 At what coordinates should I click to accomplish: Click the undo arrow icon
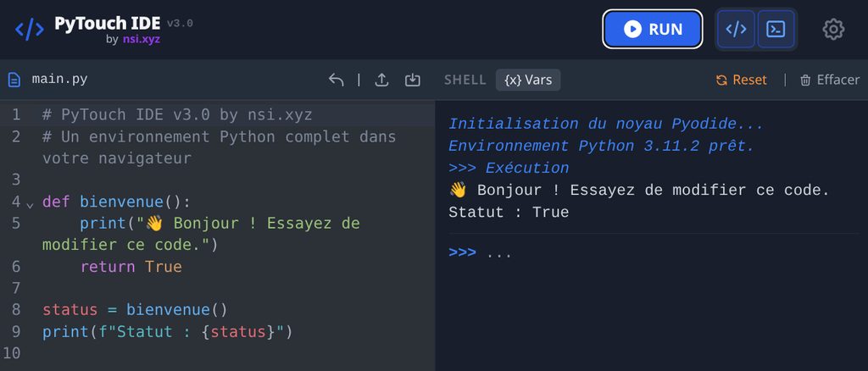337,80
